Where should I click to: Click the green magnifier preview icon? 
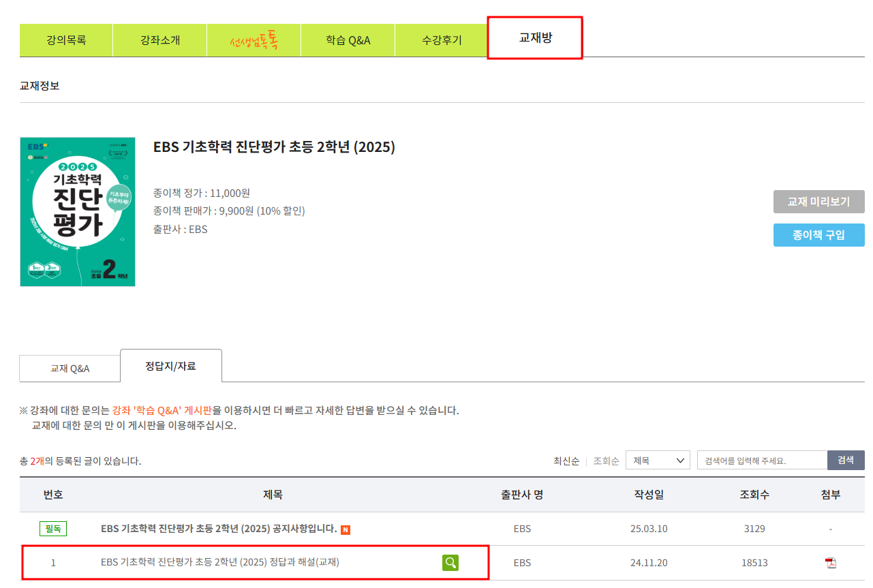click(x=450, y=563)
